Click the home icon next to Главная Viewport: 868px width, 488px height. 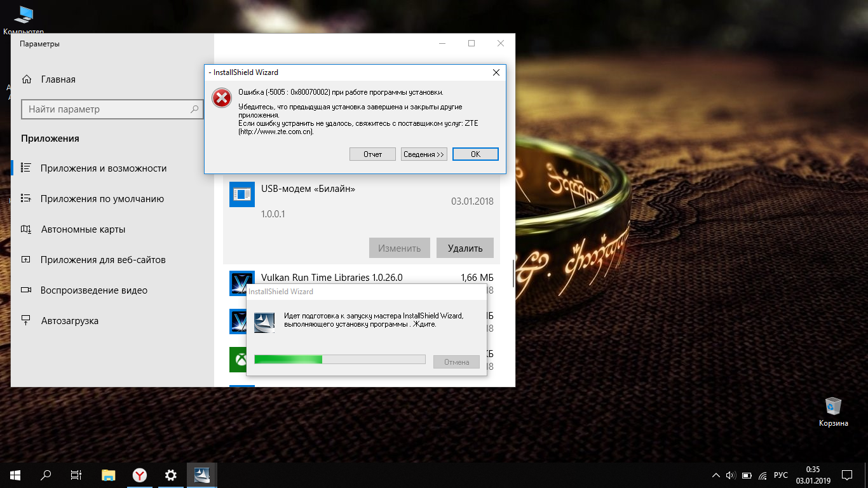tap(26, 79)
